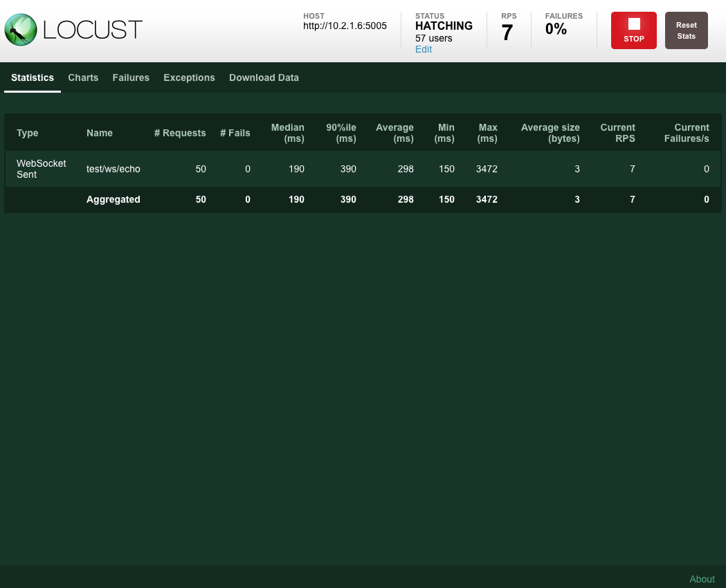Sort by Current RPS column header
This screenshot has height=588, width=726.
coord(617,134)
